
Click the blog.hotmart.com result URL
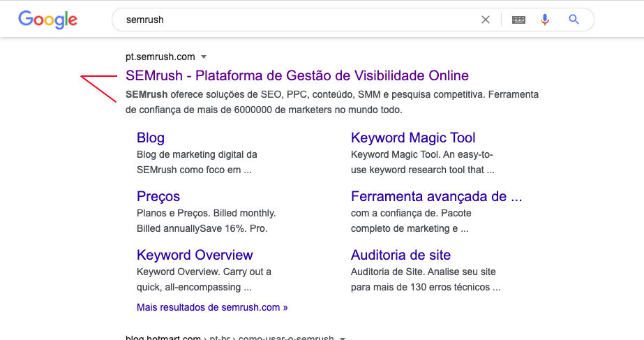(230, 338)
